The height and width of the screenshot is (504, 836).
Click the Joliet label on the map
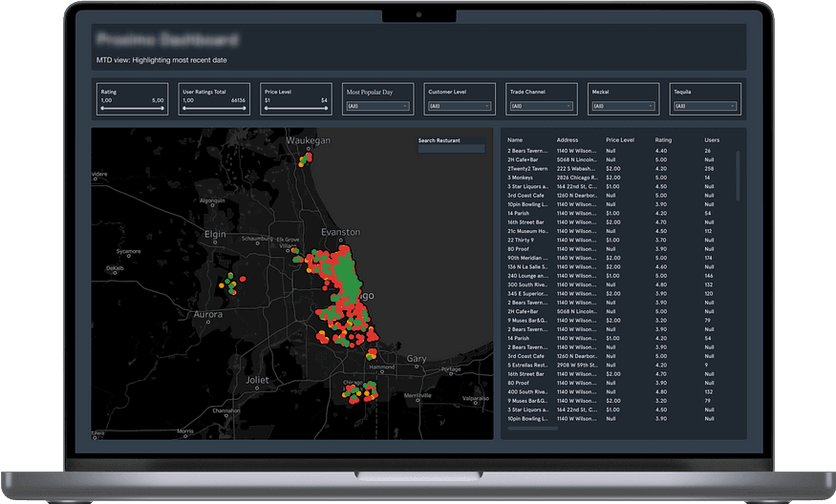tap(257, 380)
